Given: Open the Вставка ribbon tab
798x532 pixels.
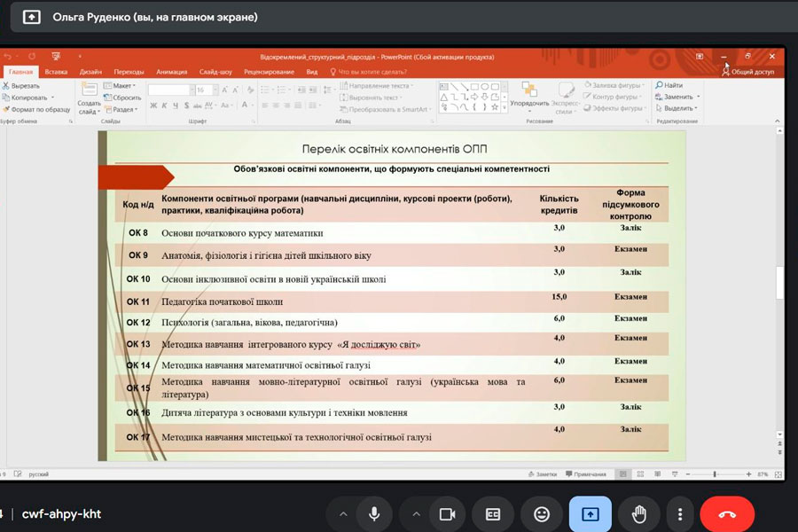Looking at the screenshot, I should pos(56,72).
